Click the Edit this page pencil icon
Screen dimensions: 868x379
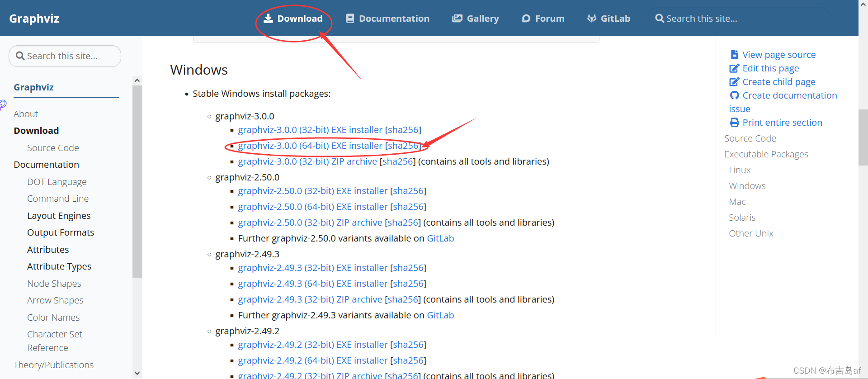(x=734, y=68)
